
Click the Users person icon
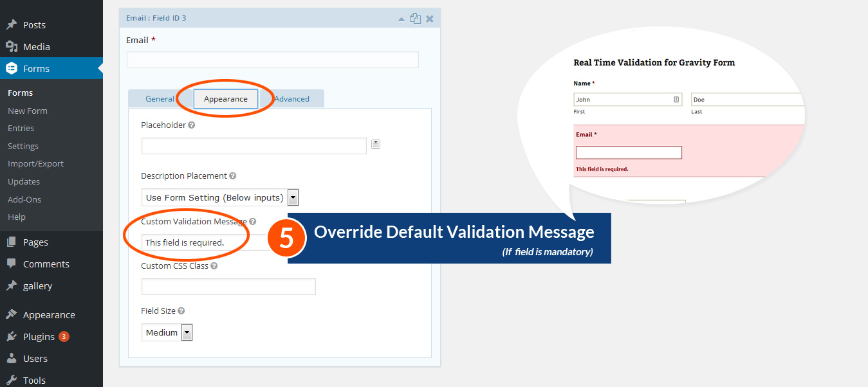click(12, 359)
